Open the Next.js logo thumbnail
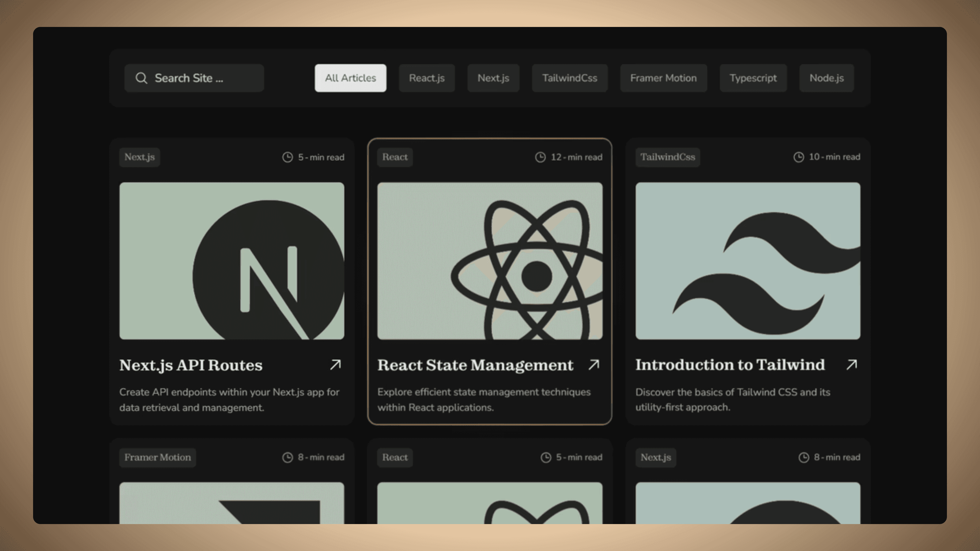This screenshot has width=980, height=551. click(x=232, y=261)
